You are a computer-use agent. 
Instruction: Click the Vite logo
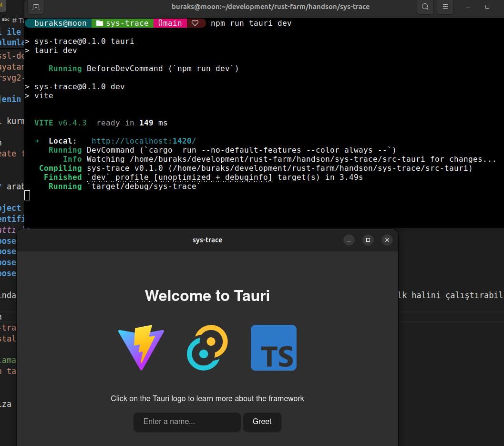pos(141,348)
